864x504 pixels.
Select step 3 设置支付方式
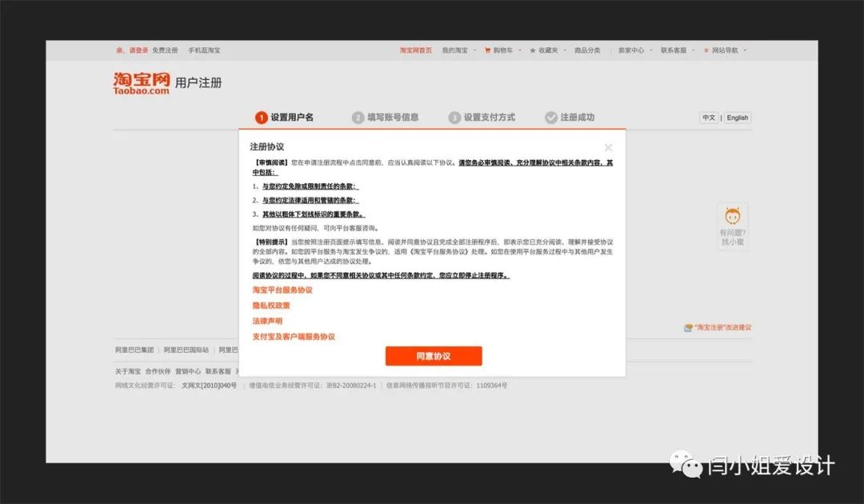[482, 118]
